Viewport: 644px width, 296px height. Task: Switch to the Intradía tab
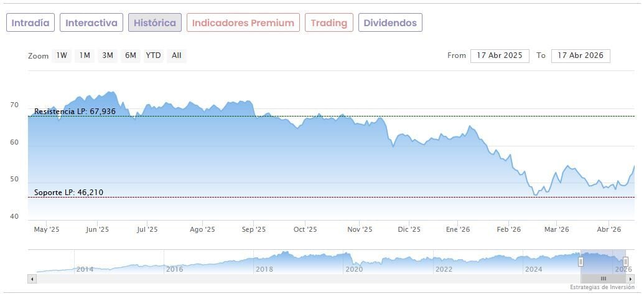click(30, 23)
